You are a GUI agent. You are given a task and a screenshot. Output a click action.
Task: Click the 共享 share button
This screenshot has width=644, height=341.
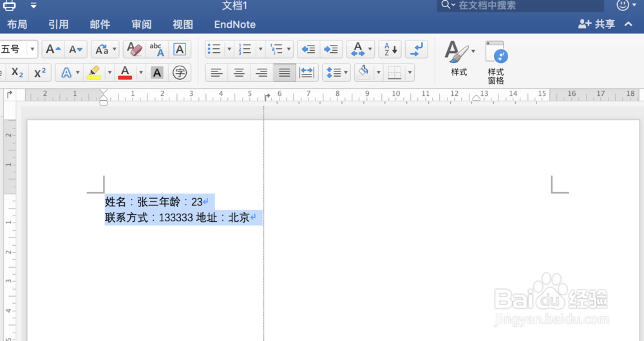click(597, 24)
